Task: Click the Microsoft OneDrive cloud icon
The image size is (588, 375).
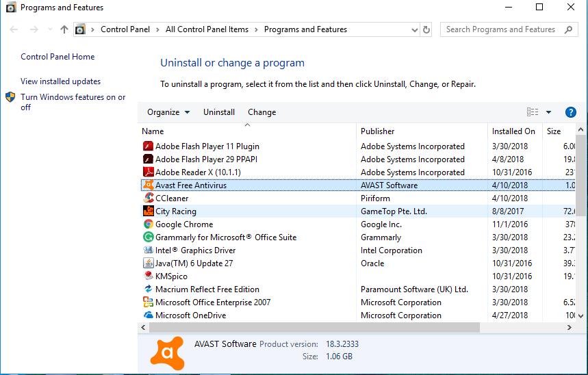Action: (148, 315)
